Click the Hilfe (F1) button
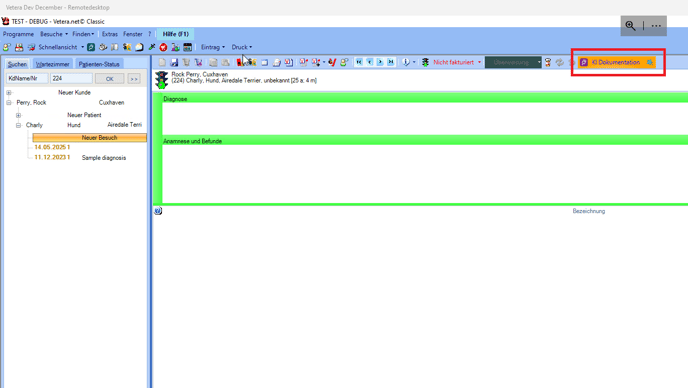This screenshot has width=688, height=388. 176,34
